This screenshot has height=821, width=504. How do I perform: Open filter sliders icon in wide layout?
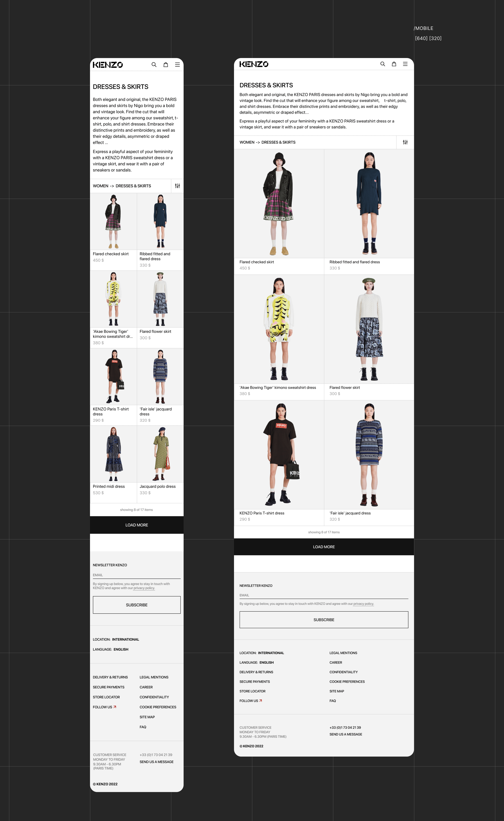click(405, 142)
